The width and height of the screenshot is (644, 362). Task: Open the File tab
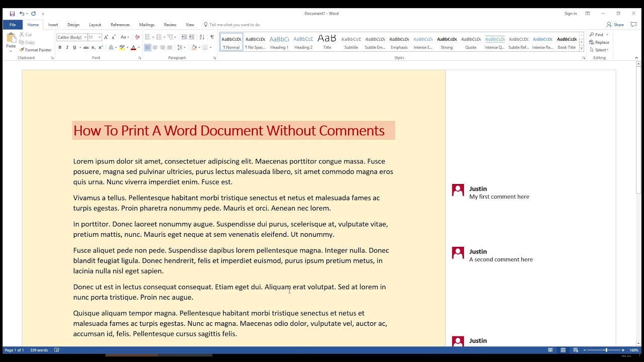13,25
